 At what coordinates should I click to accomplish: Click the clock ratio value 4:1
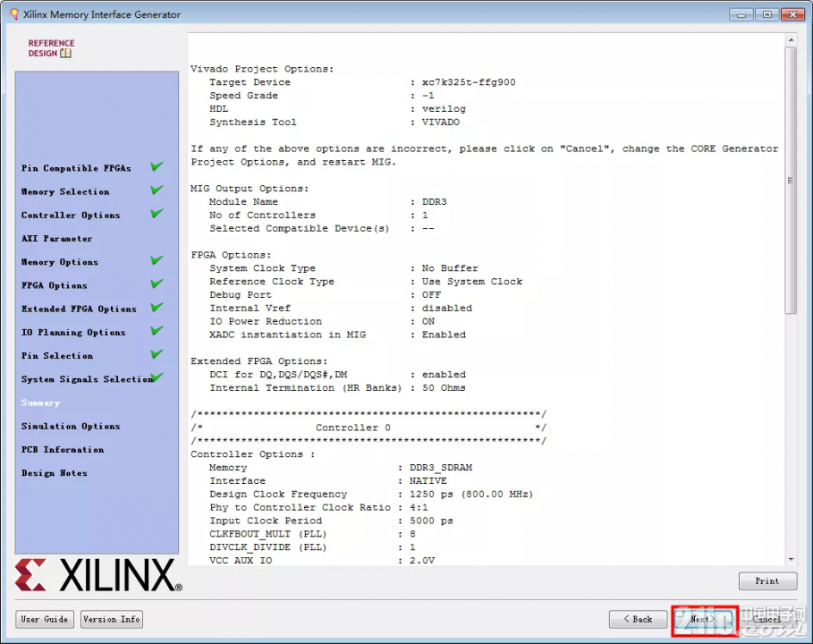pyautogui.click(x=419, y=508)
